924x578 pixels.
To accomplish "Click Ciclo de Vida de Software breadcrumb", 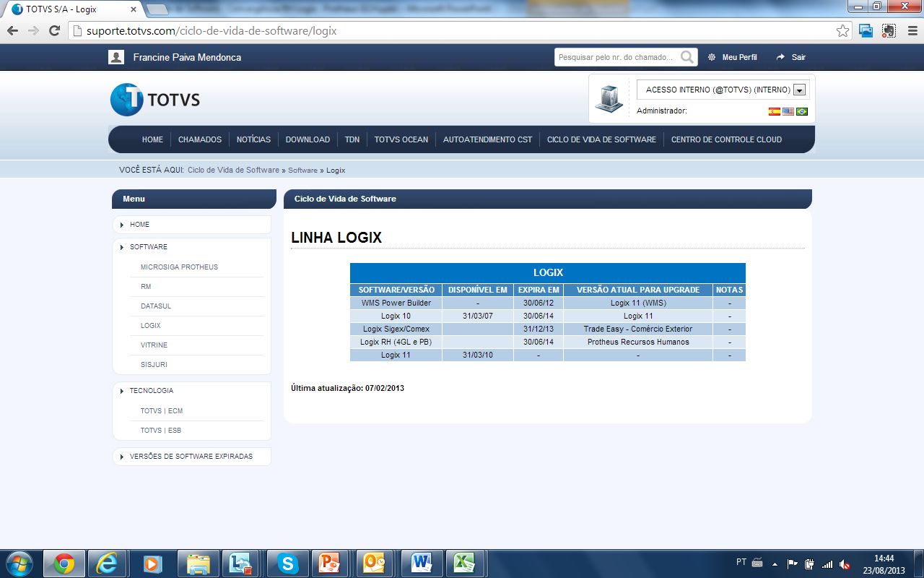I will 233,171.
